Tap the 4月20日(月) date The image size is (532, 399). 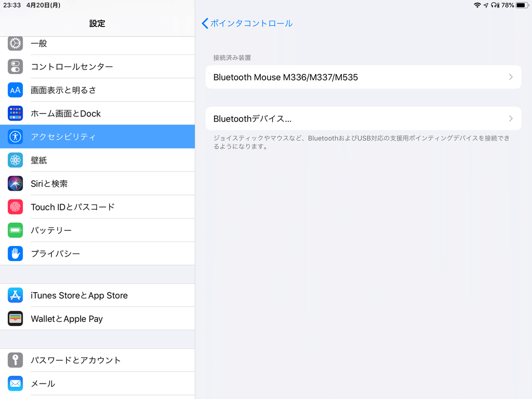[x=43, y=5]
